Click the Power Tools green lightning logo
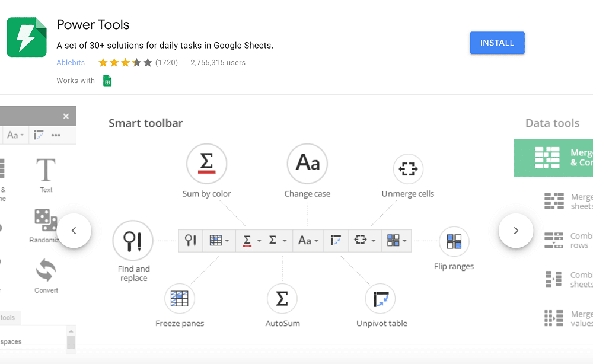 tap(27, 37)
